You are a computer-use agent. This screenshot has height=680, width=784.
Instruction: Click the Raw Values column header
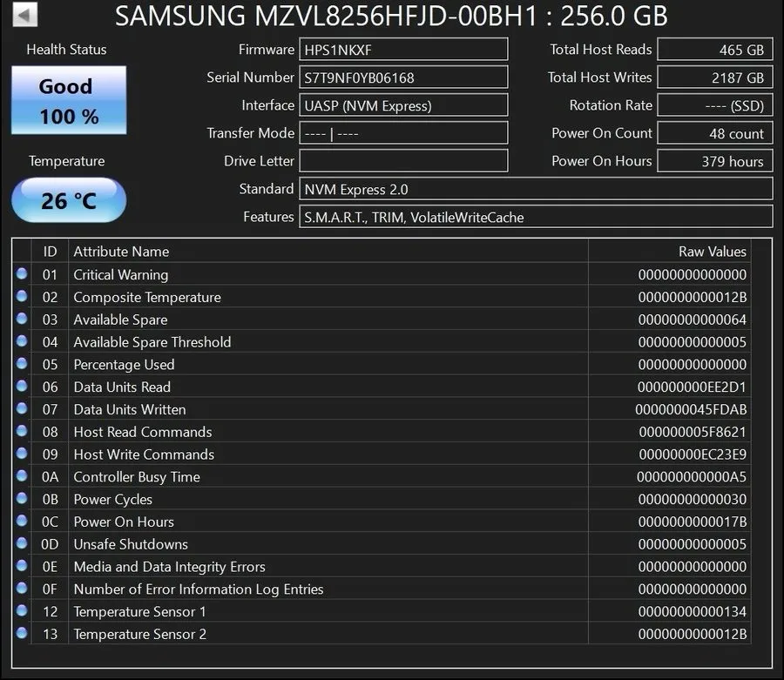(x=670, y=252)
